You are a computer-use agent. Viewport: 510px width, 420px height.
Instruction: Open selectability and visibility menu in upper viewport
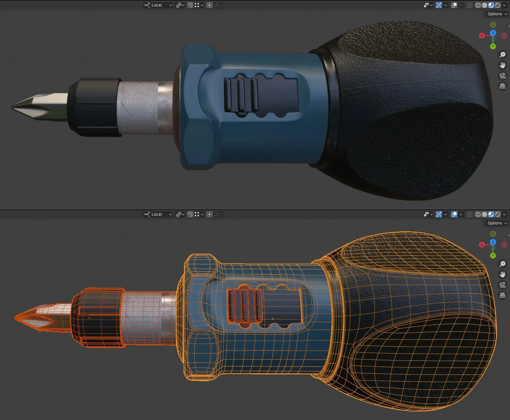tap(428, 5)
